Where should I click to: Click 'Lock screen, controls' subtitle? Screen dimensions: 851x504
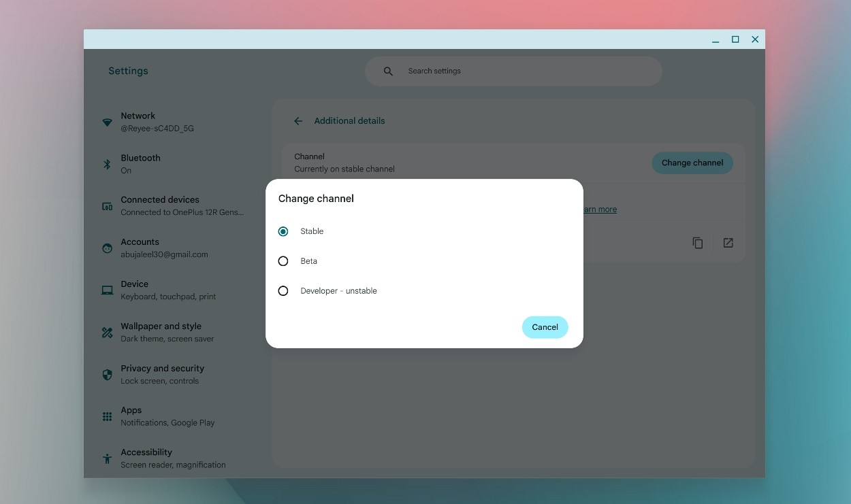pos(160,382)
